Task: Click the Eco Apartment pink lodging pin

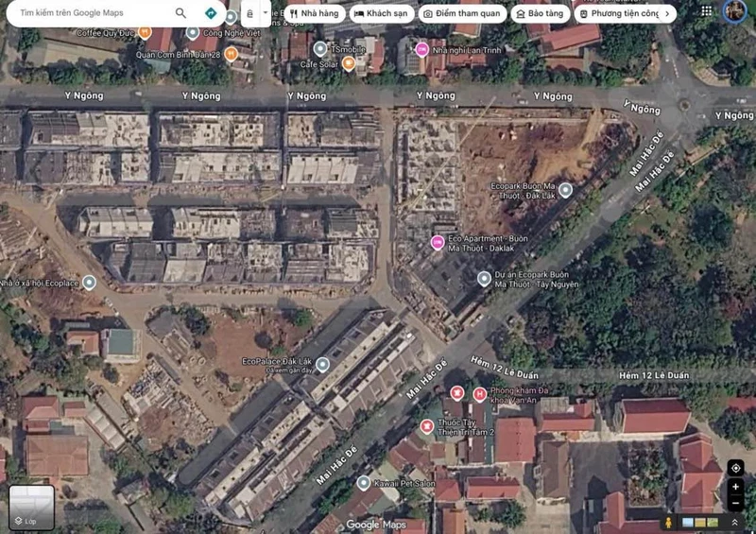Action: tap(438, 242)
